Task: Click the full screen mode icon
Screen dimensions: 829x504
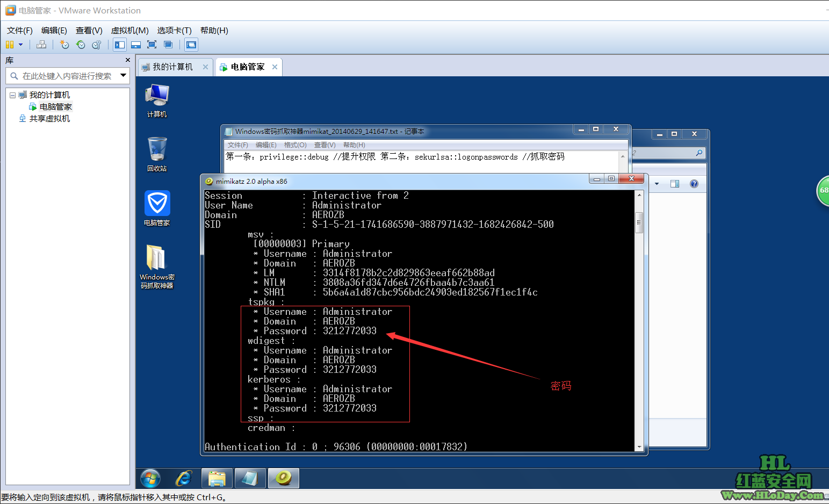Action: coord(152,45)
